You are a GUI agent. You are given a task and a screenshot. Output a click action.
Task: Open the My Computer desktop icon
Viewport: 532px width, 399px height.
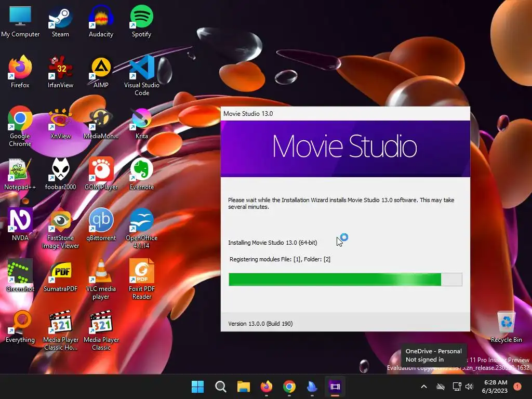20,21
